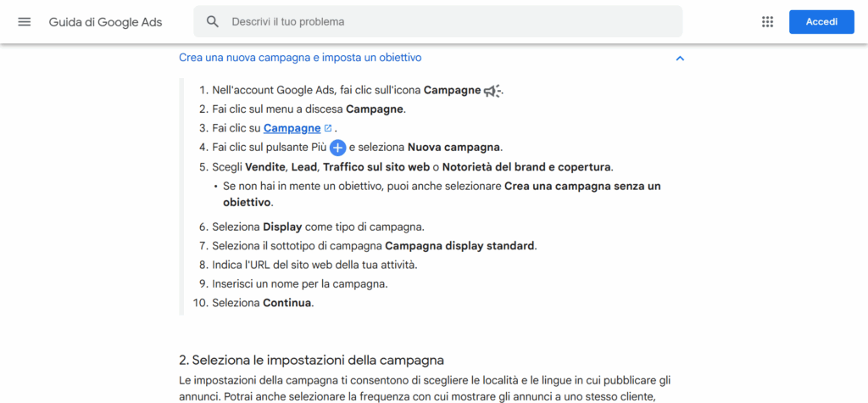This screenshot has height=403, width=868.
Task: Click 'Crea una campagna senza un obiettivo' text
Action: click(x=441, y=194)
